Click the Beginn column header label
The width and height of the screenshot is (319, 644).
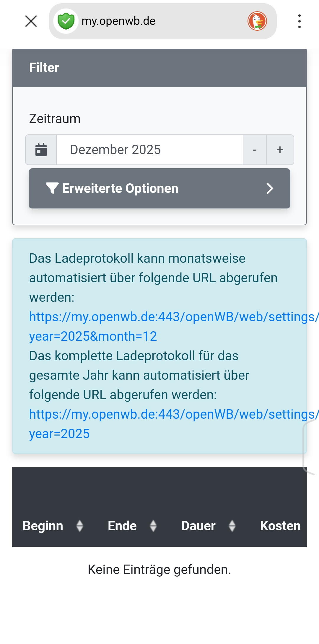pos(43,526)
